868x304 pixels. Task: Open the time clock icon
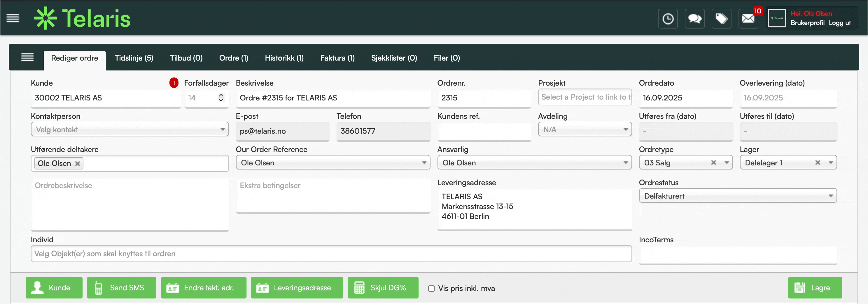[668, 19]
